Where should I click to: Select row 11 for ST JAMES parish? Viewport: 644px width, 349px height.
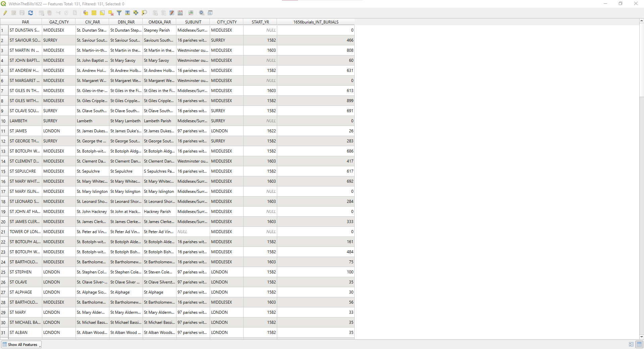point(3,131)
